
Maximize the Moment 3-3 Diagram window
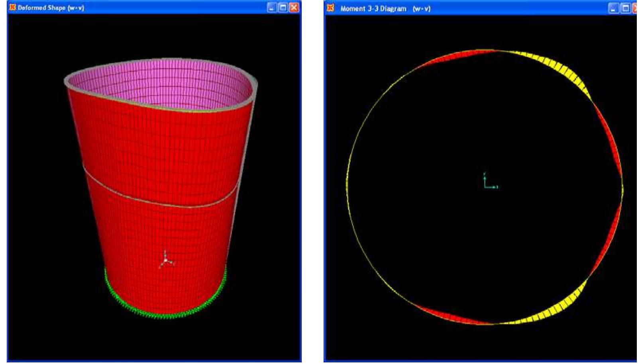point(625,8)
